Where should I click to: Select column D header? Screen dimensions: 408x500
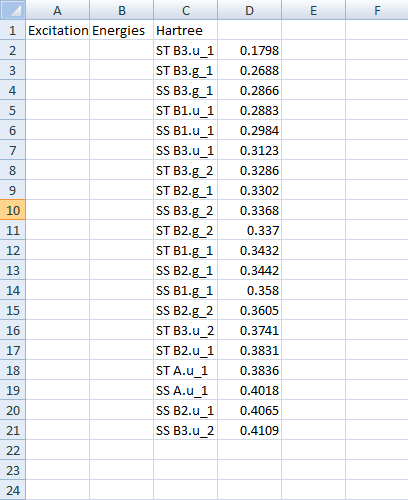249,10
